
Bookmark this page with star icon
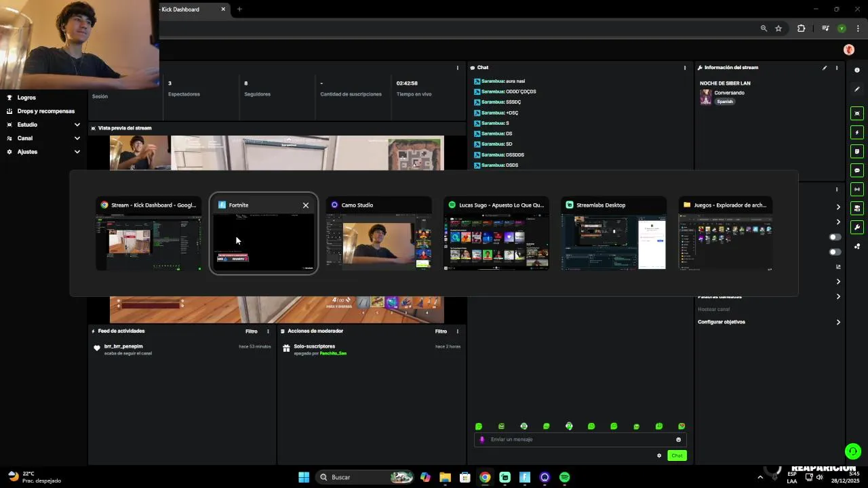778,28
